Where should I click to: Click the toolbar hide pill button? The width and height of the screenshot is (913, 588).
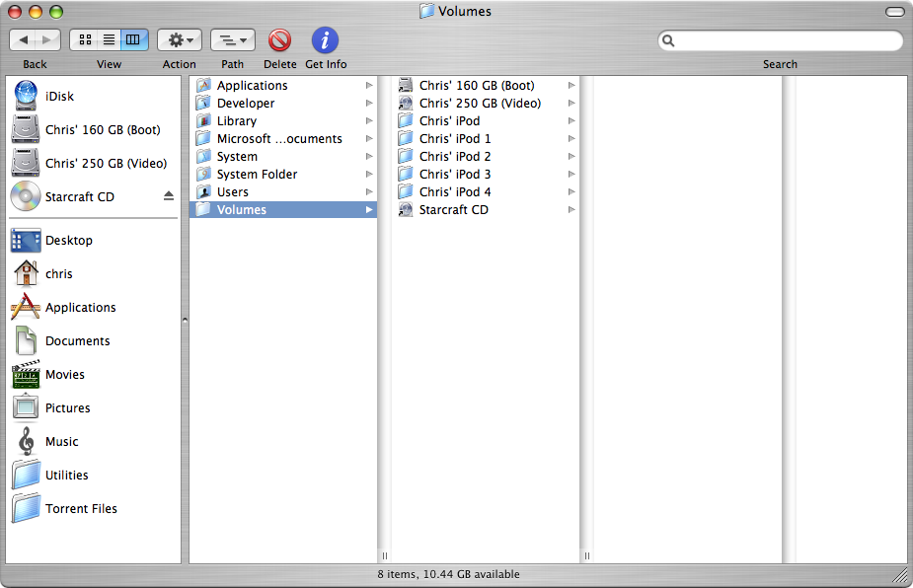(894, 12)
